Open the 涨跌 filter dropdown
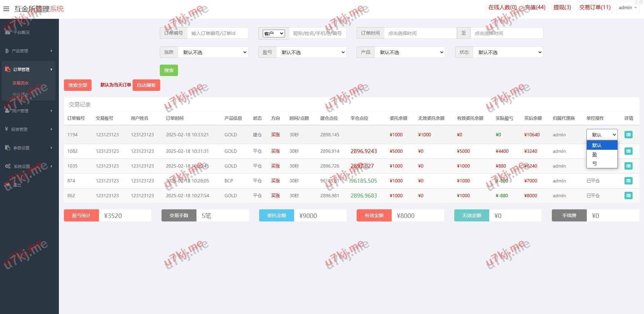 [x=213, y=52]
